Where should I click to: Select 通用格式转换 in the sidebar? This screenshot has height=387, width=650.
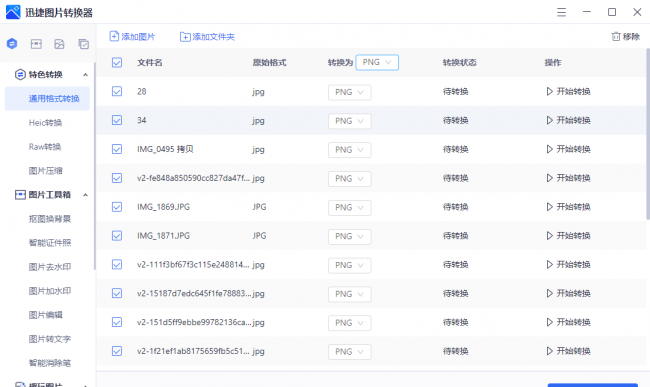[x=47, y=99]
